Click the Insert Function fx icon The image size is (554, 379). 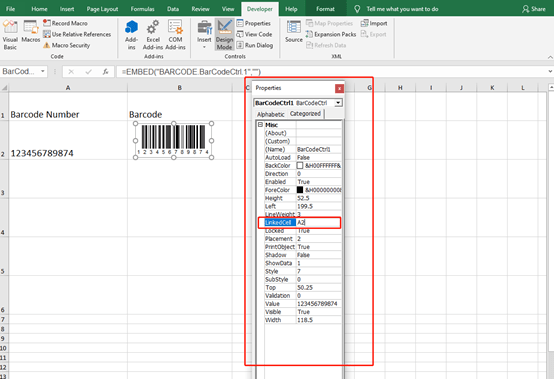click(x=105, y=72)
